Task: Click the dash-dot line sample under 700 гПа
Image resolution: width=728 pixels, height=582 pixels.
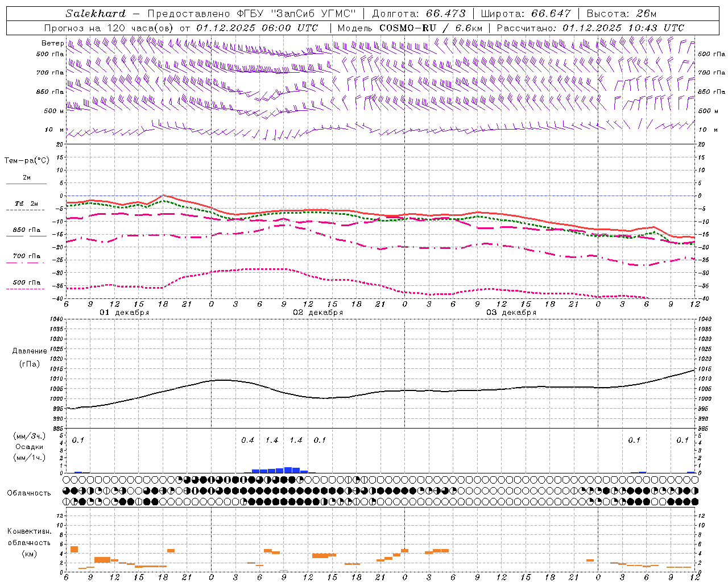Action: (26, 263)
